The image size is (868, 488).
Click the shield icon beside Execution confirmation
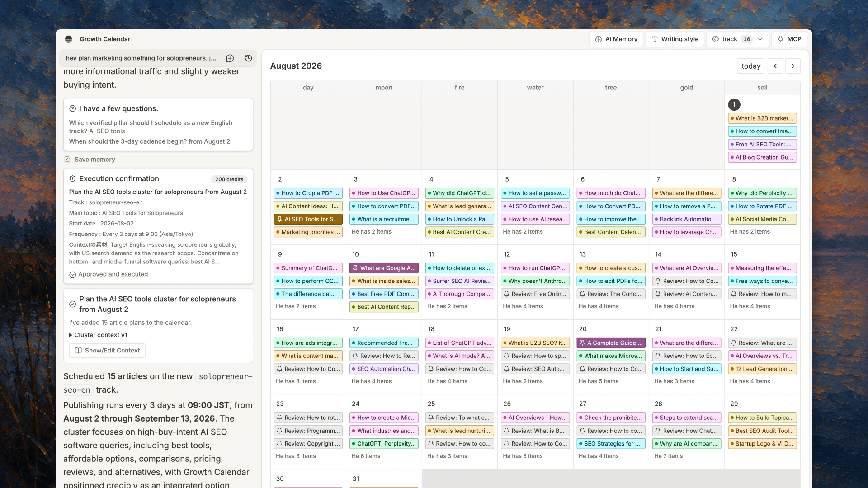tap(72, 179)
